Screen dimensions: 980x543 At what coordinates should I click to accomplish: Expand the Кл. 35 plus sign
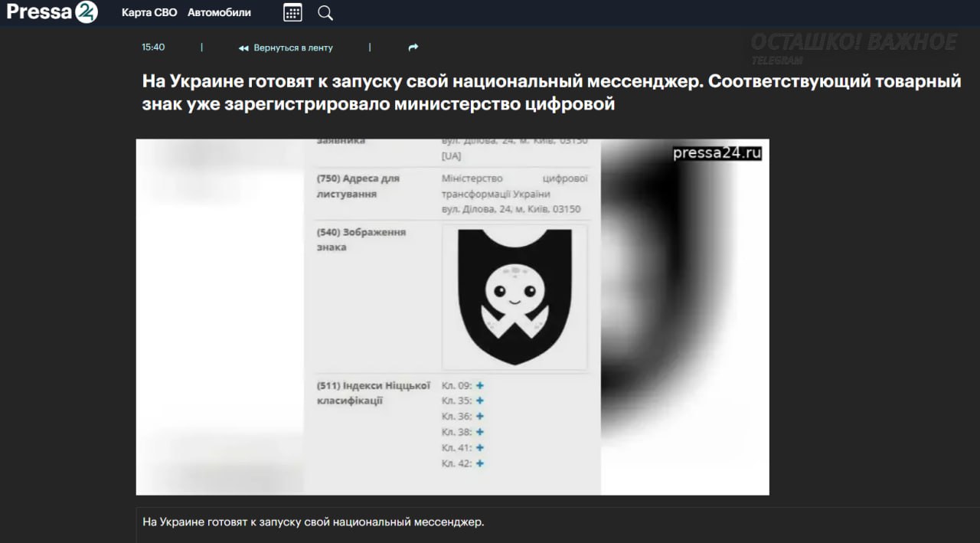point(480,401)
